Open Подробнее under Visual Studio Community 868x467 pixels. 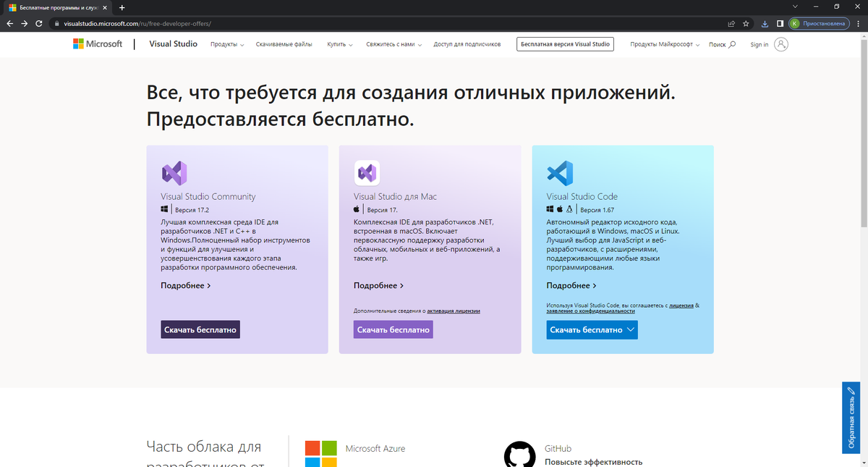tap(186, 285)
